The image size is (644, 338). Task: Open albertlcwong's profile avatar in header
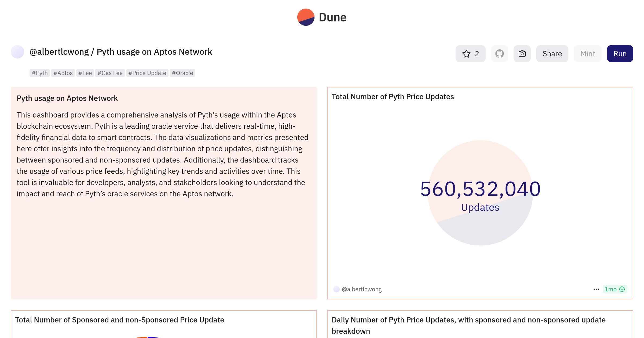pos(17,52)
